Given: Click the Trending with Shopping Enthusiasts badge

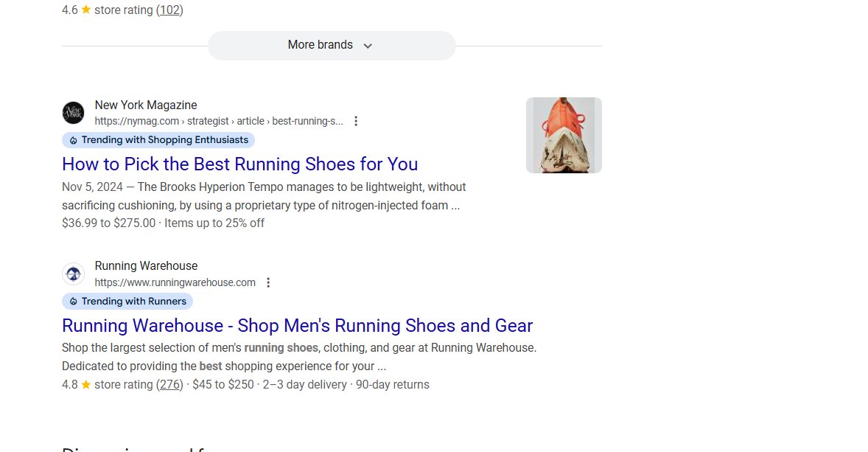Looking at the screenshot, I should click(x=158, y=140).
